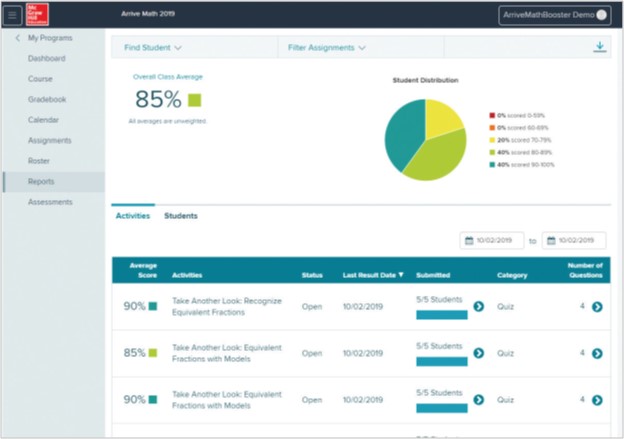
Task: Click 'All averages are unweighted' note
Action: coord(168,121)
